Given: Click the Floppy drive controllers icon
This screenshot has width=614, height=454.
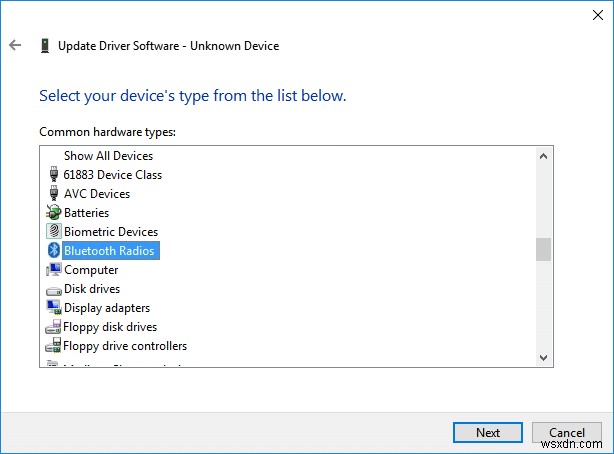Looking at the screenshot, I should click(x=54, y=346).
